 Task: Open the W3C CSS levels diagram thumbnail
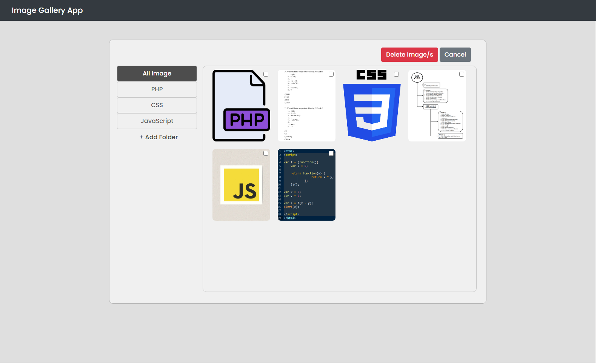pos(437,106)
